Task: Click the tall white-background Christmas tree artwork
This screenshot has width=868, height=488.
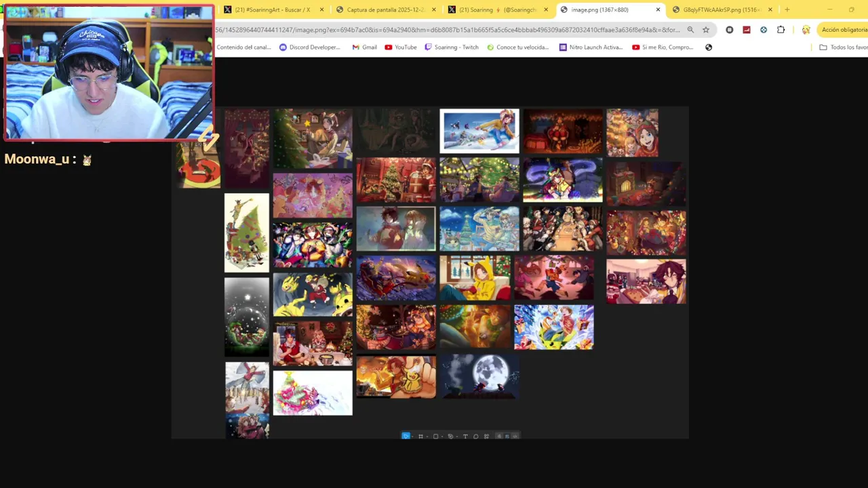Action: [247, 232]
